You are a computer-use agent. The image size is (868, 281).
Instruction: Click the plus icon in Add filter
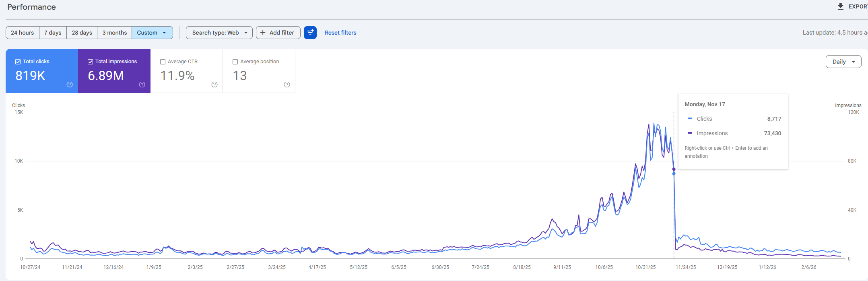tap(263, 33)
